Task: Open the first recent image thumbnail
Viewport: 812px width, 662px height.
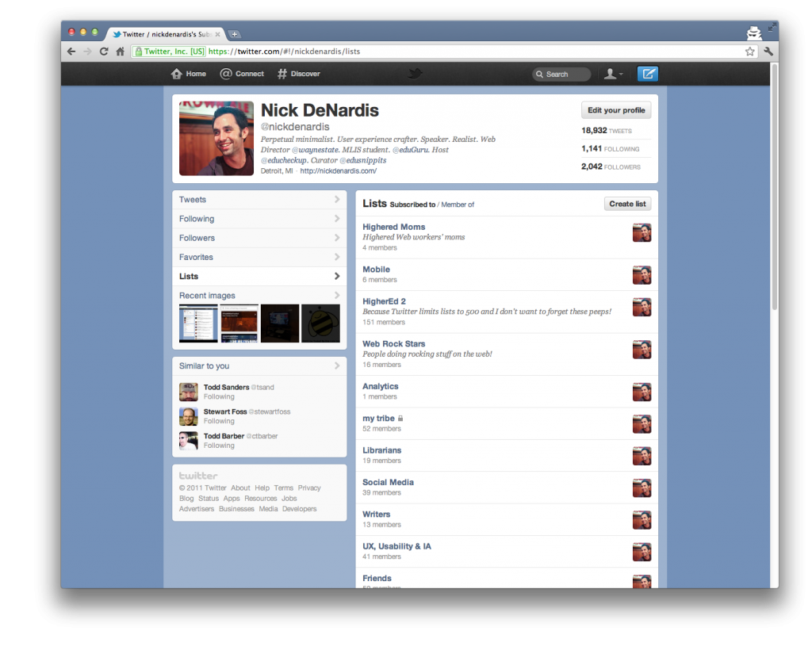Action: (x=198, y=323)
